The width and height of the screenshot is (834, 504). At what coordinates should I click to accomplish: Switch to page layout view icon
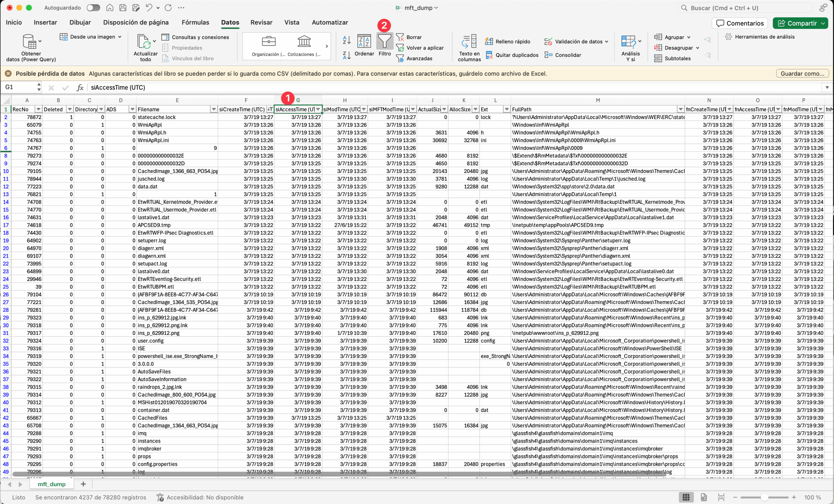click(704, 497)
